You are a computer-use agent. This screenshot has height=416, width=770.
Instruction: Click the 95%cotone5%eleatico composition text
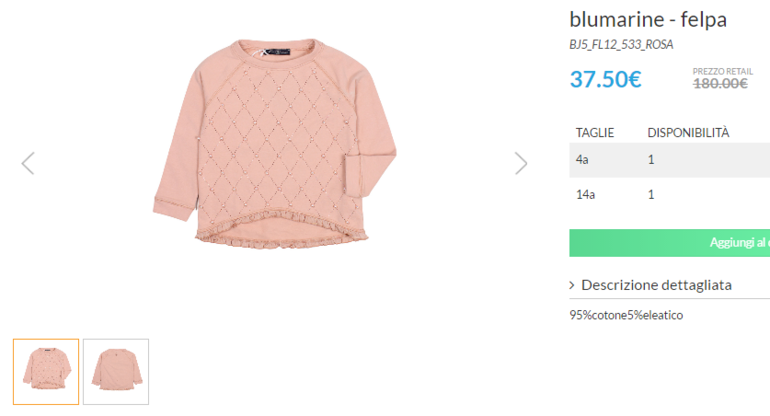point(626,315)
